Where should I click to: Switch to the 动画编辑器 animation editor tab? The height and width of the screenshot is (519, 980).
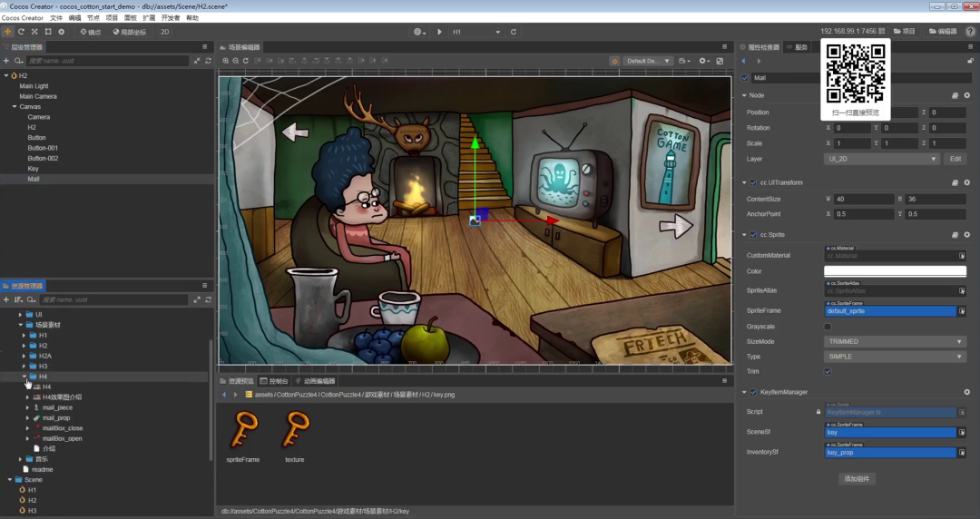click(316, 381)
